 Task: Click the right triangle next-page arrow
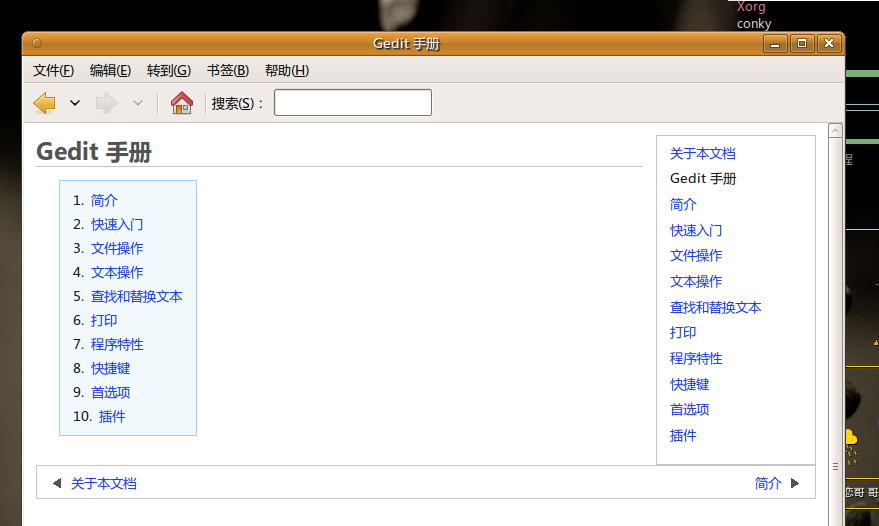pos(795,483)
